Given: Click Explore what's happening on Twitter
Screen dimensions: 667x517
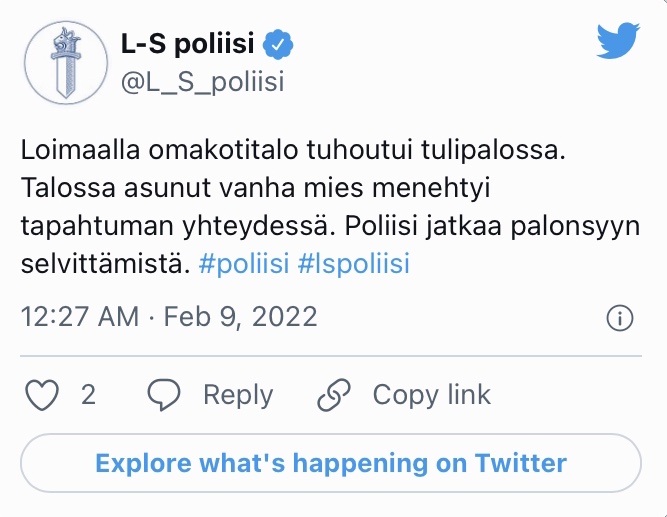Looking at the screenshot, I should click(331, 463).
